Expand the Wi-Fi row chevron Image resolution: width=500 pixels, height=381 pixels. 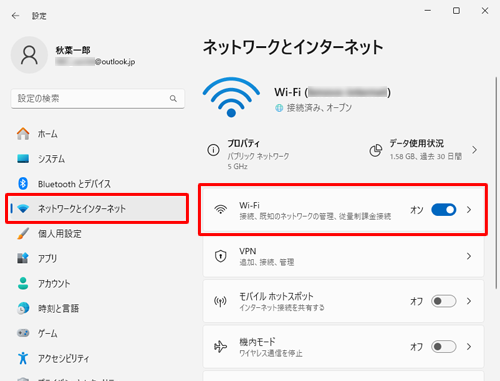pyautogui.click(x=469, y=210)
